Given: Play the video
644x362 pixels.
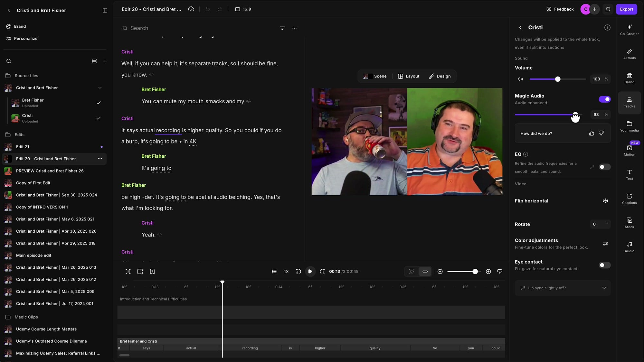Looking at the screenshot, I should tap(310, 272).
